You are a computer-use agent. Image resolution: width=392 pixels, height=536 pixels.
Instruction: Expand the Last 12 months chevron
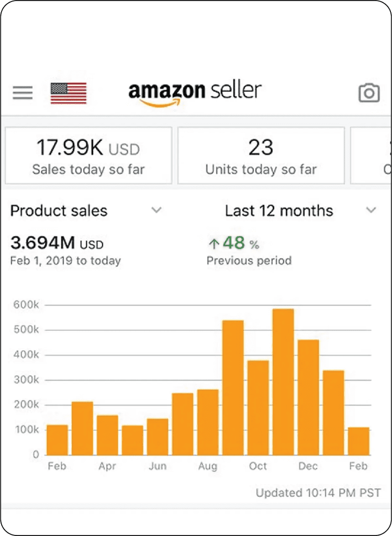pos(371,210)
